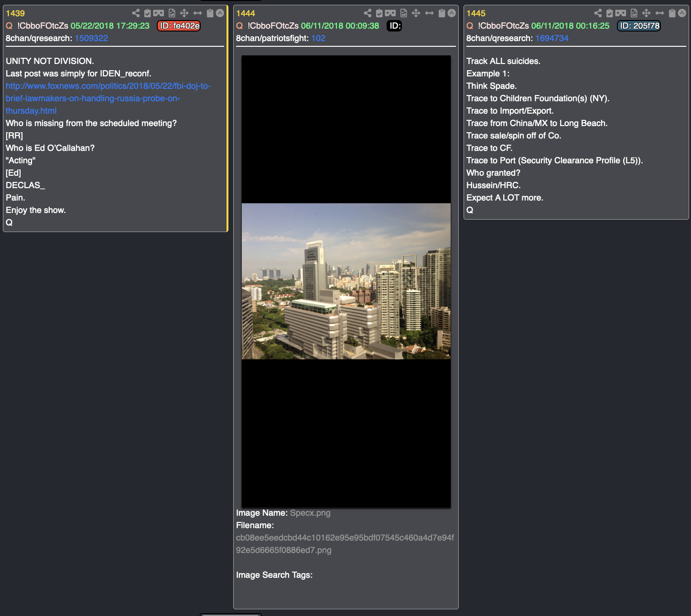Click the horizontal arrows icon on post 1445

point(659,13)
